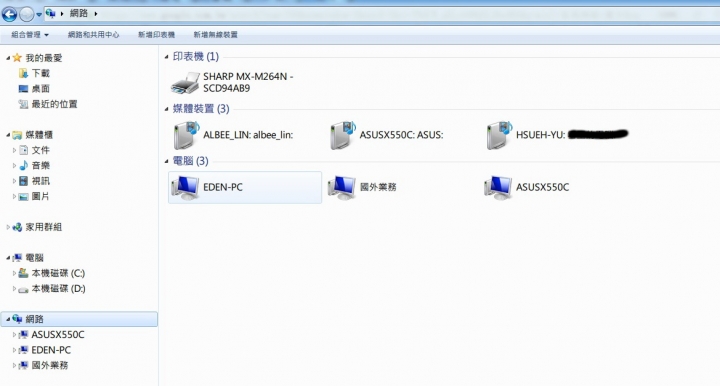Click the Back navigation arrow button
720x386 pixels.
10,14
